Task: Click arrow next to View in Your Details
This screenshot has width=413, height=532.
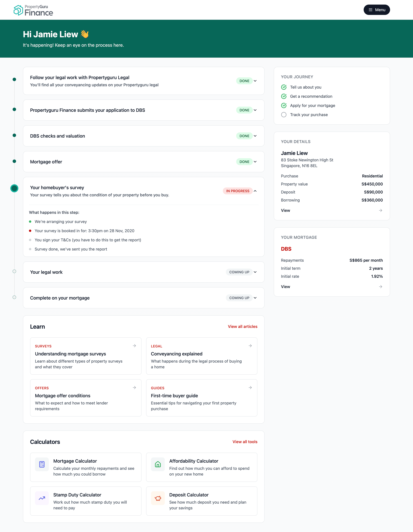Action: 380,210
